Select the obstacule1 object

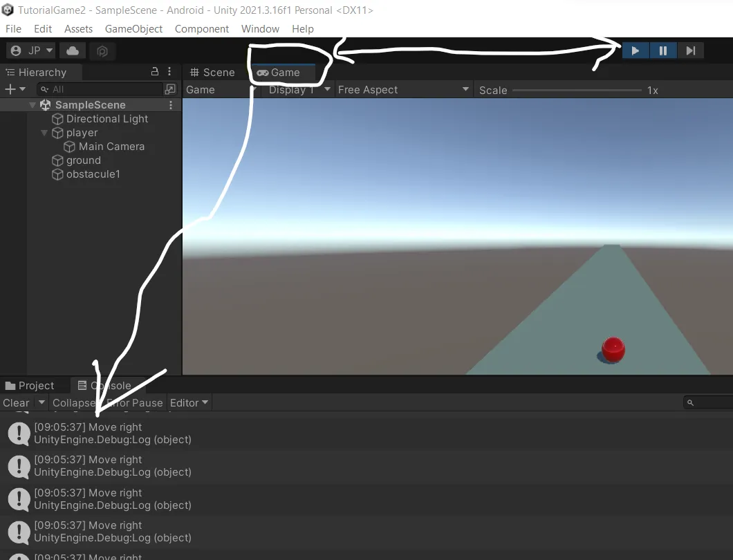[x=93, y=174]
